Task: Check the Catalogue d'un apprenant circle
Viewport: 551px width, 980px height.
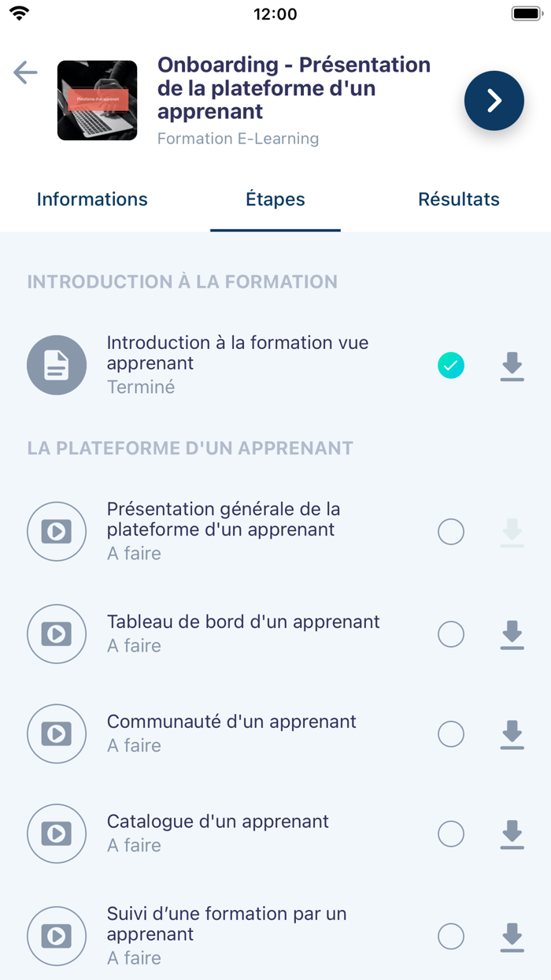Action: coord(450,833)
